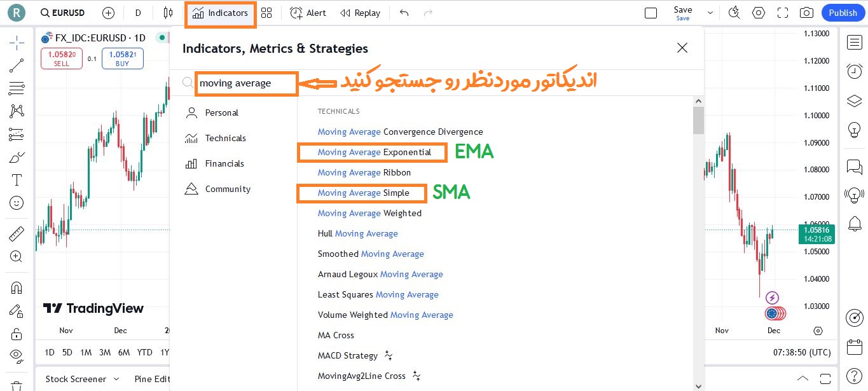
Task: Open quick search icon
Action: coord(734,13)
